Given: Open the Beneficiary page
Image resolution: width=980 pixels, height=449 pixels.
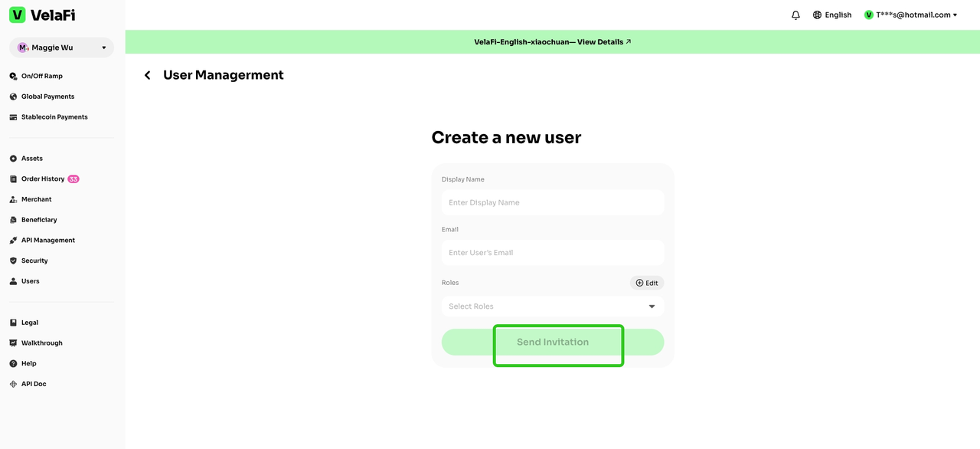Looking at the screenshot, I should 39,220.
